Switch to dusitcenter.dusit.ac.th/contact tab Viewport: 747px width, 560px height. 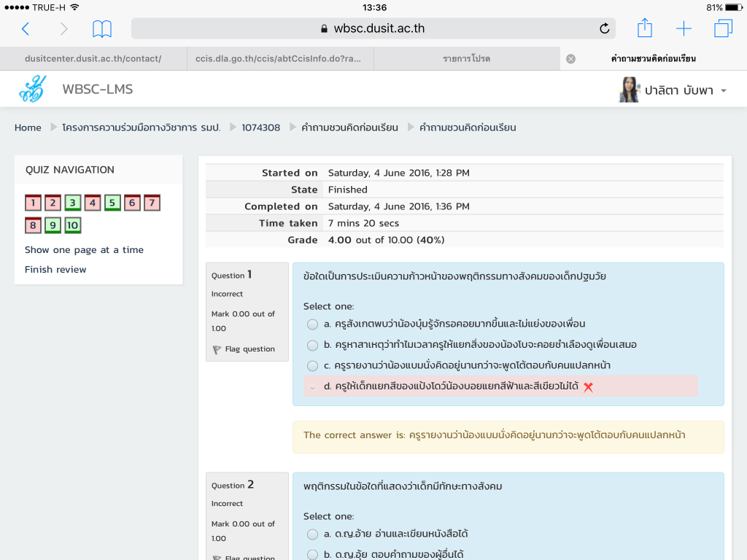pyautogui.click(x=93, y=58)
